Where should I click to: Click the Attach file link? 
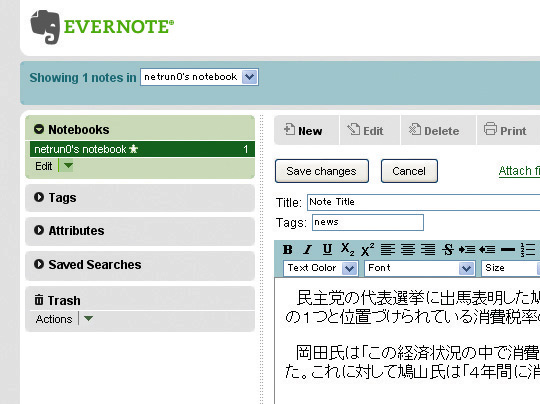tap(519, 171)
